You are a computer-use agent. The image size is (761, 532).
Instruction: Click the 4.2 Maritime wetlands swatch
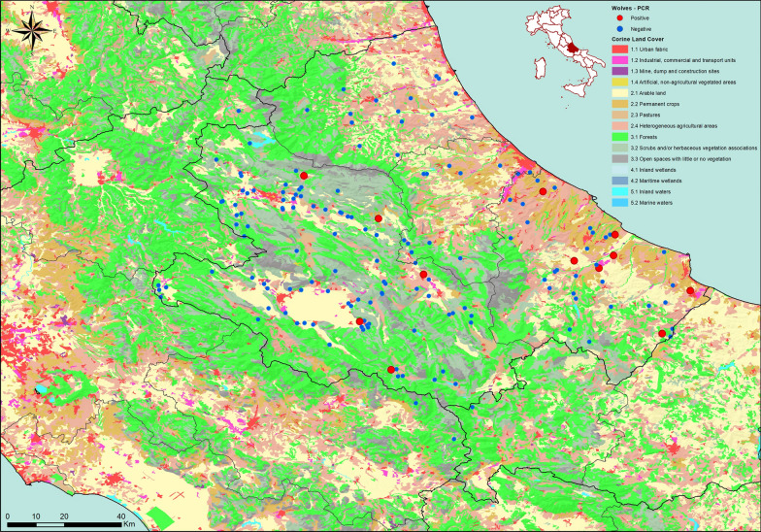click(619, 181)
